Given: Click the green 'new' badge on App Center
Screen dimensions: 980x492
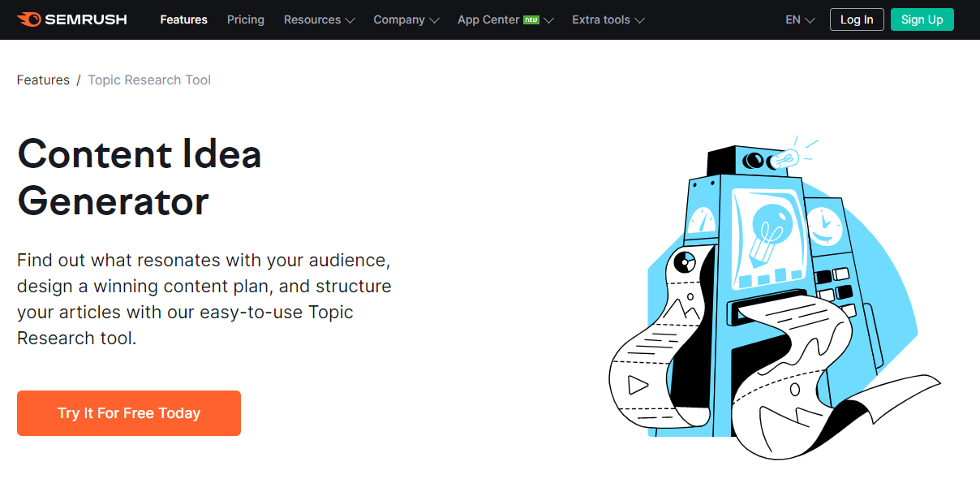Looking at the screenshot, I should (531, 19).
